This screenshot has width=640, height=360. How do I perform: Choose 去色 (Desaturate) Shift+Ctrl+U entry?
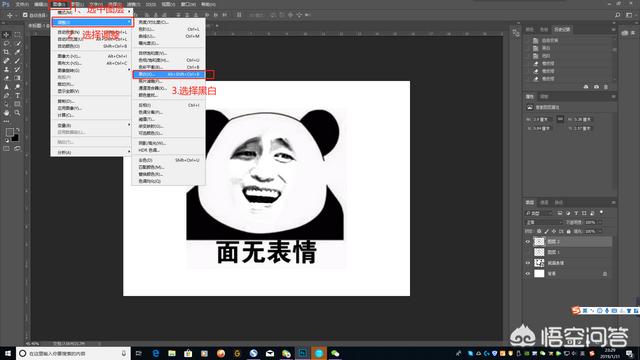click(x=169, y=160)
